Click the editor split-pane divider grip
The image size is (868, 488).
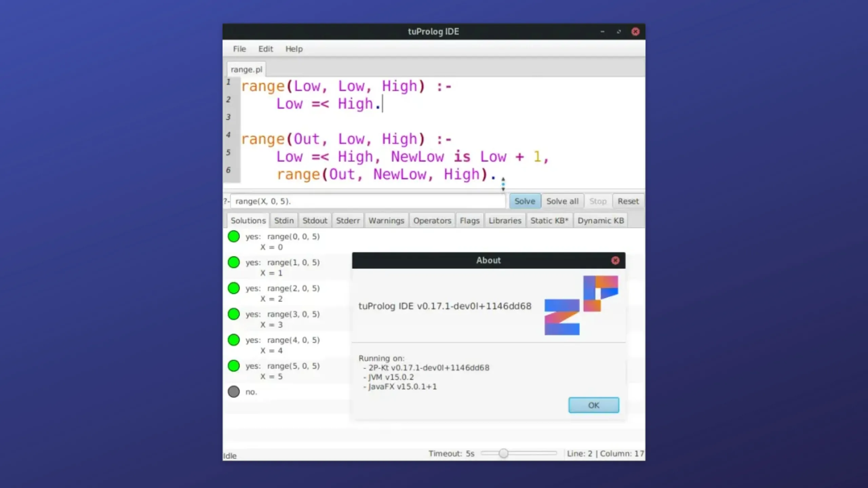(503, 184)
